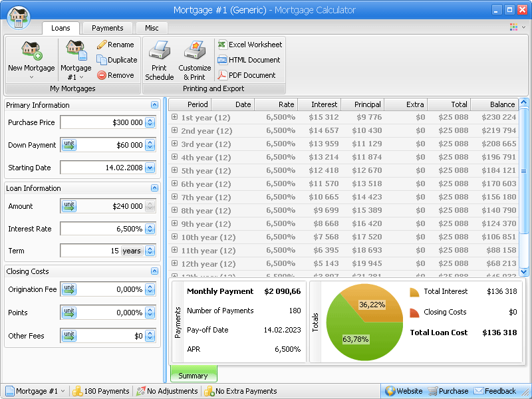
Task: Switch to the Misc tab
Action: [152, 28]
